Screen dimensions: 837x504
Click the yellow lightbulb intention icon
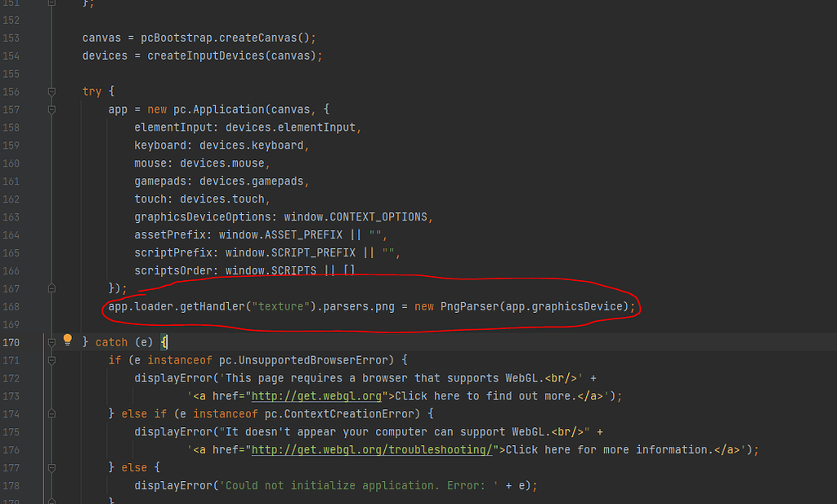coord(67,341)
